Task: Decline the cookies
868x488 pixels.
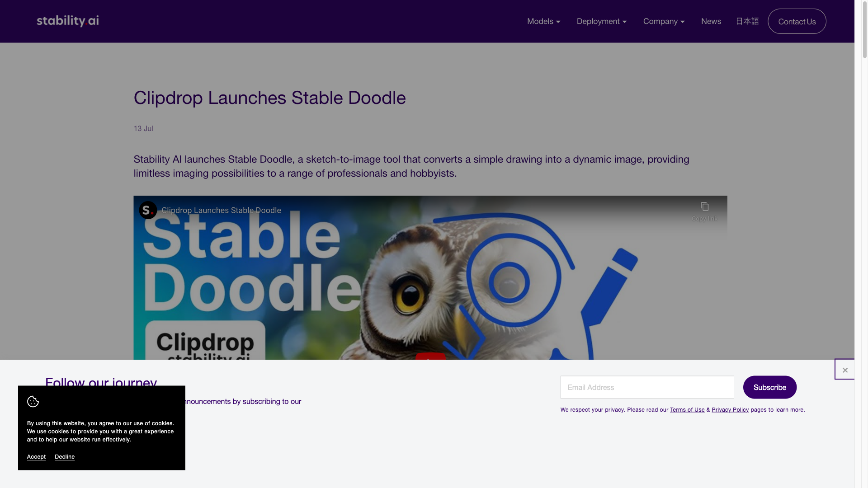Action: [65, 457]
